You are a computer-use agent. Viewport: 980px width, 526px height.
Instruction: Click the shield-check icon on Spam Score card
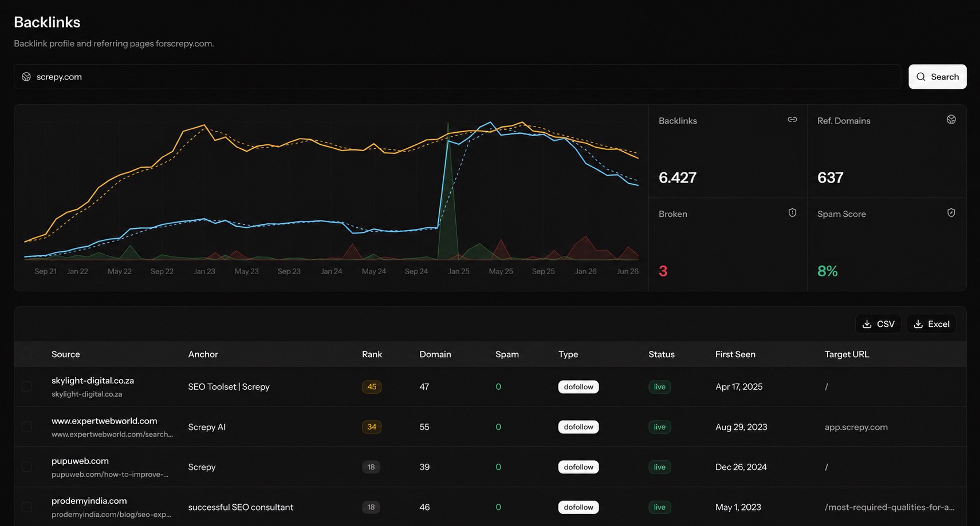pos(951,213)
